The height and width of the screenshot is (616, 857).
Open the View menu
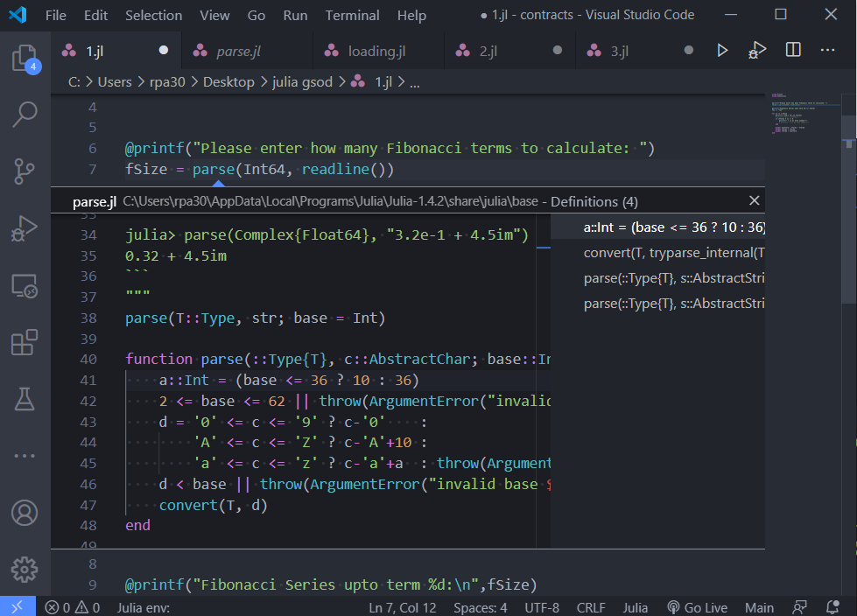pos(214,15)
